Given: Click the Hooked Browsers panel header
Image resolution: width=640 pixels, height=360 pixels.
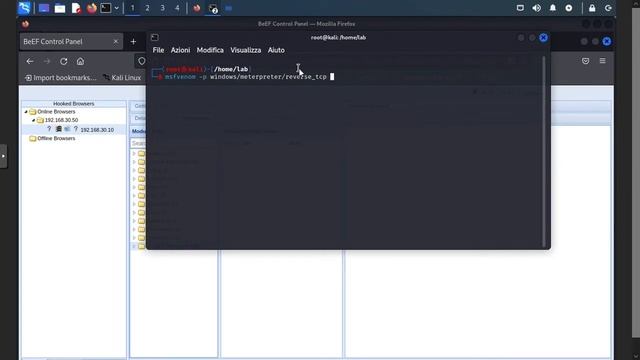Looking at the screenshot, I should [x=73, y=104].
